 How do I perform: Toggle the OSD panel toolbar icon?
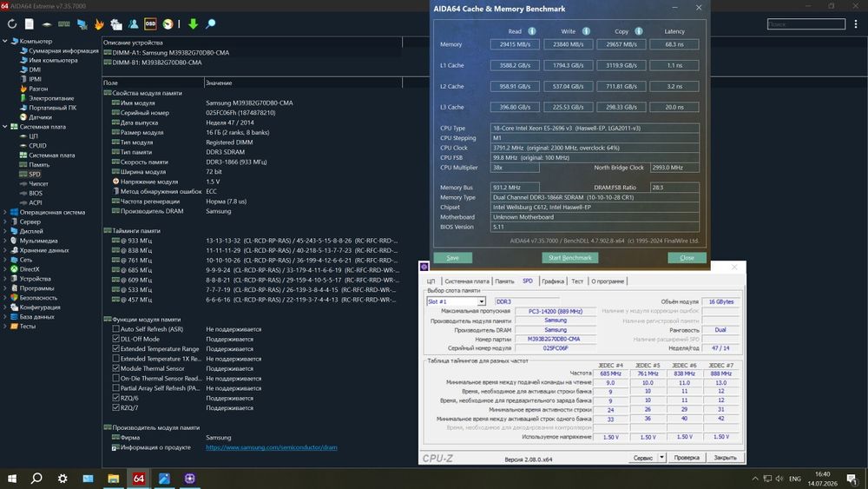tap(150, 23)
